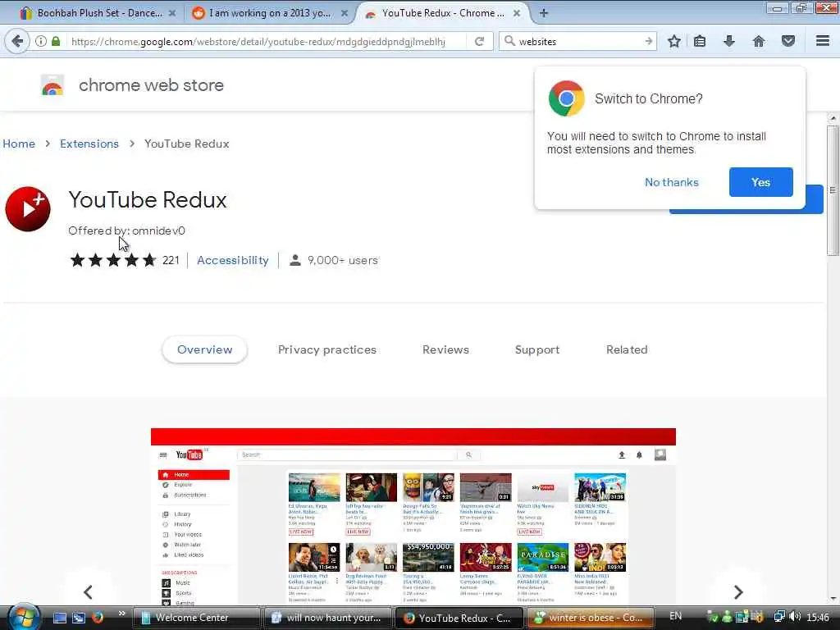Click the YouTube Redux taskbar button
This screenshot has height=630, width=840.
459,618
